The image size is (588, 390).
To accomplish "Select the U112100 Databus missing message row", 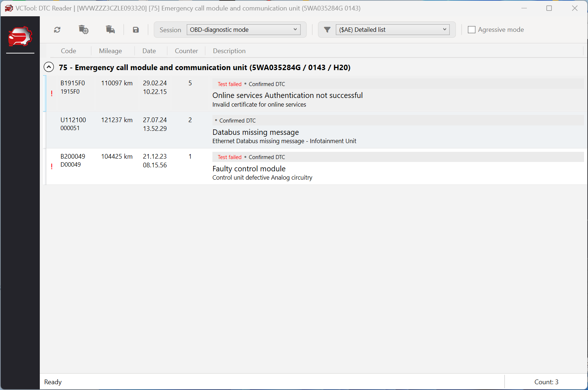I will pos(315,130).
